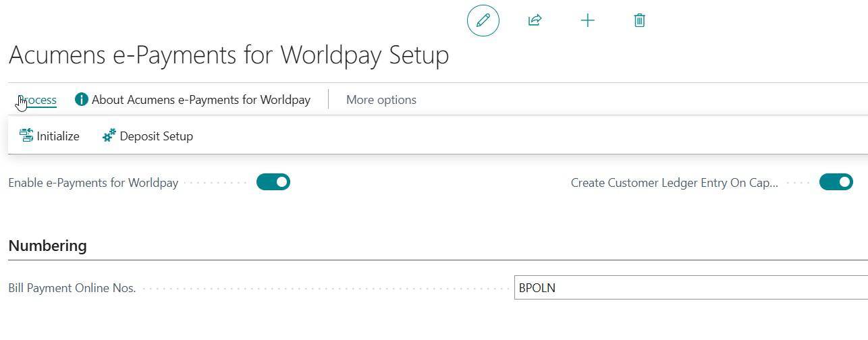868x340 pixels.
Task: Toggle Create Customer Ledger Entry On Capture switch
Action: click(836, 182)
